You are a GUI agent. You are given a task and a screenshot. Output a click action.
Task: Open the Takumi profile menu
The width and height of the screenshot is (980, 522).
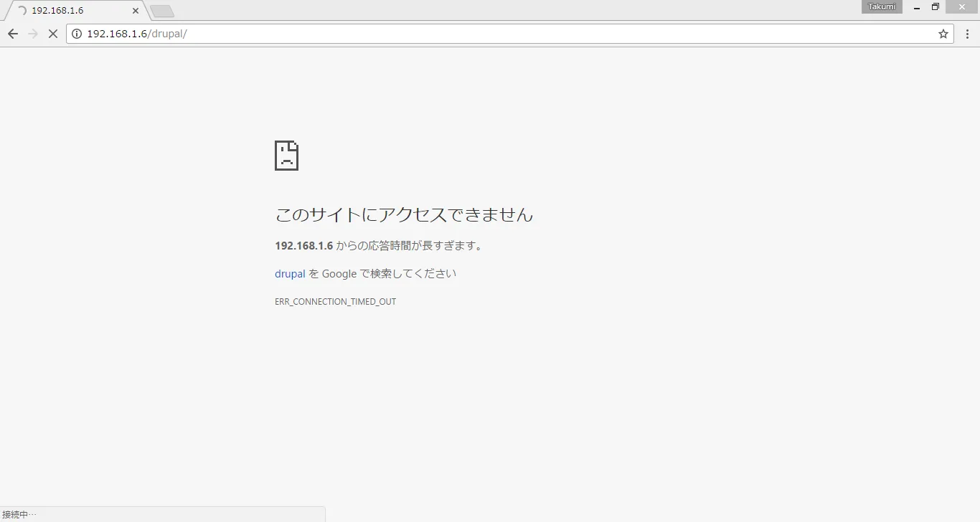click(882, 6)
